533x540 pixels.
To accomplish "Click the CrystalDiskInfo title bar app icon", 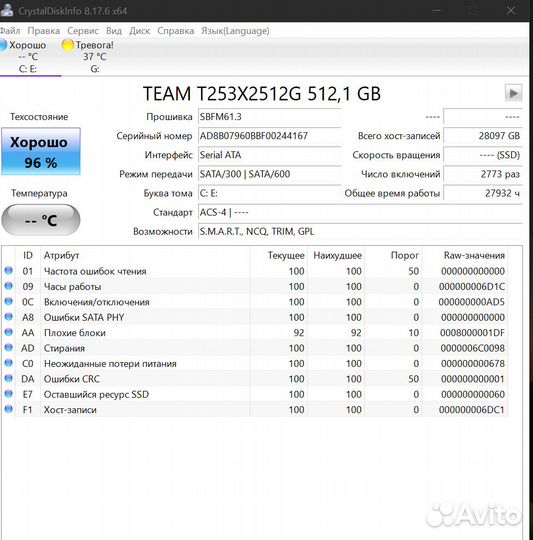I will (6, 10).
